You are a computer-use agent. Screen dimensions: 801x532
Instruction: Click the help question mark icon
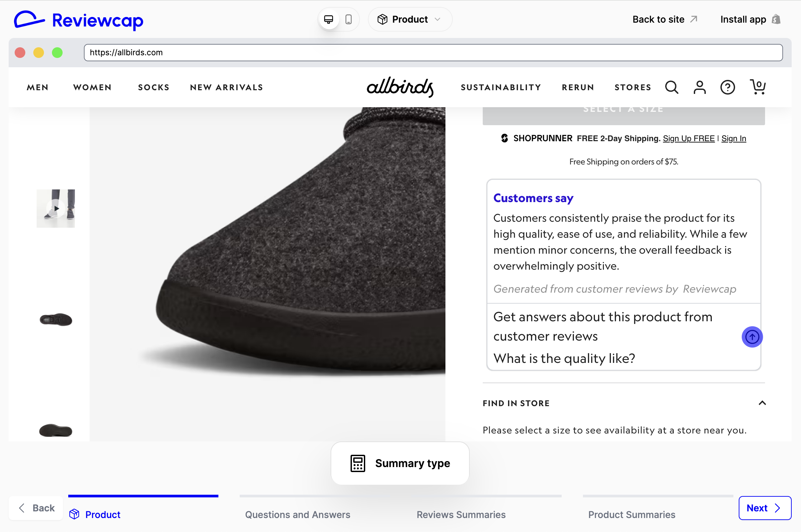tap(727, 87)
